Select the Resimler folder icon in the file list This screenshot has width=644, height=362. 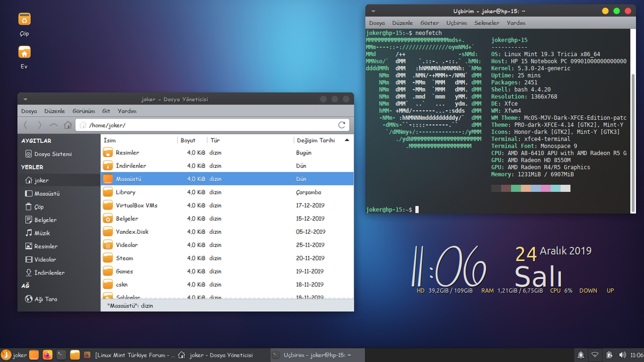108,152
